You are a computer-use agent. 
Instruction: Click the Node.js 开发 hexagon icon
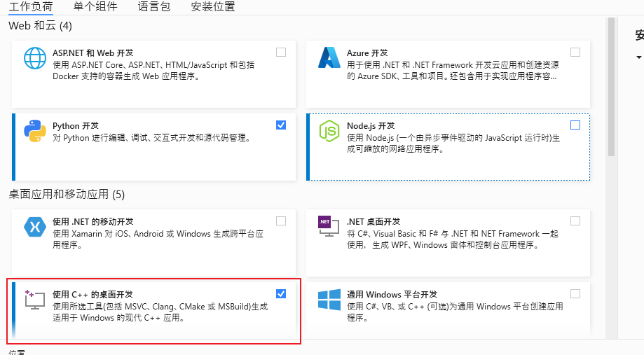pos(329,131)
